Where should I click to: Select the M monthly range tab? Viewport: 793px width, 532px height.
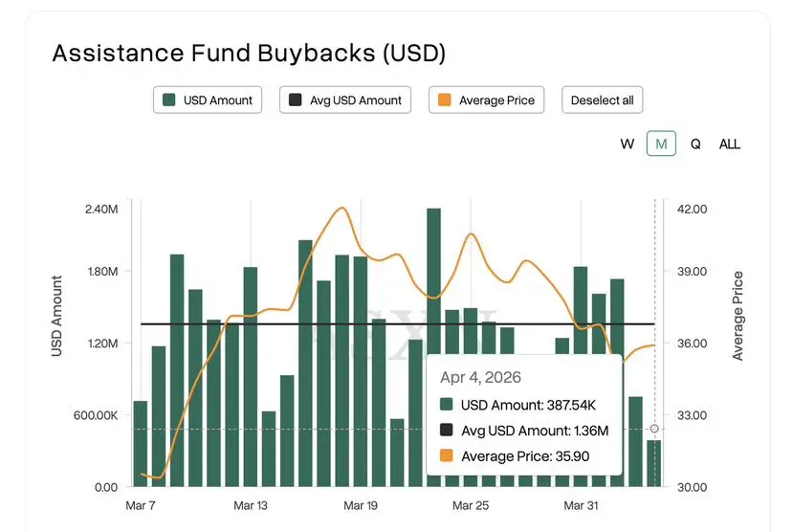pos(661,144)
